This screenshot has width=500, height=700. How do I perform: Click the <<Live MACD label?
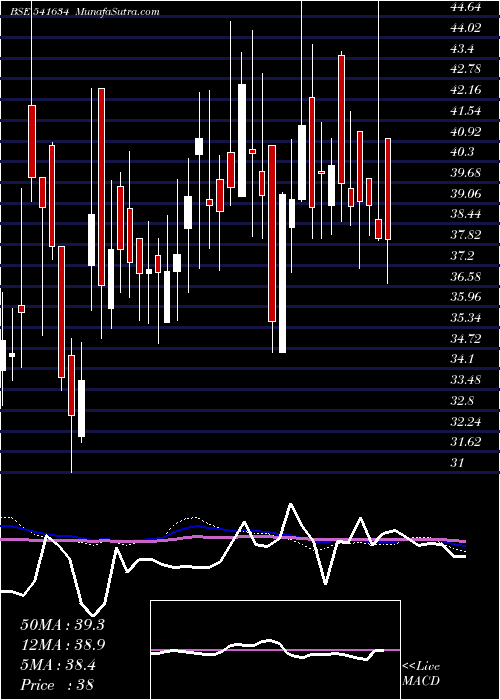pyautogui.click(x=421, y=674)
